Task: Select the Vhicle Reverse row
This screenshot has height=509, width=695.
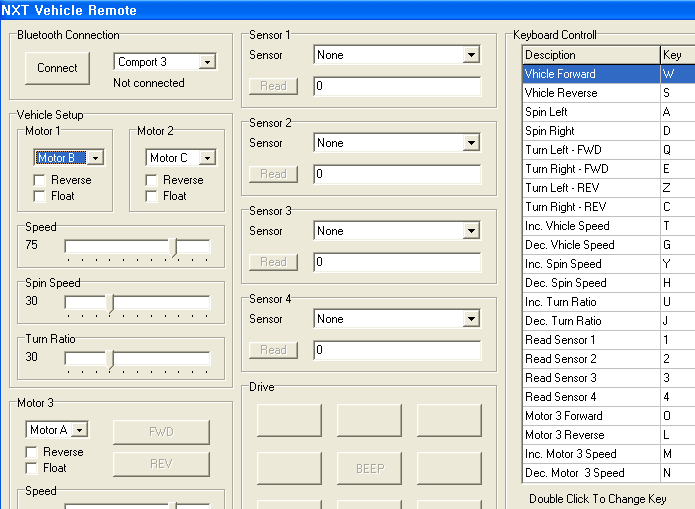Action: (x=609, y=93)
